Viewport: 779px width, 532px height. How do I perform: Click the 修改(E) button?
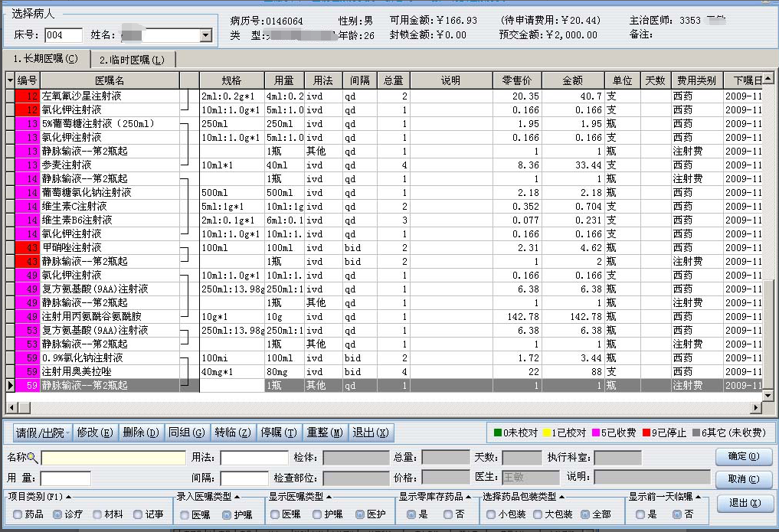coord(95,432)
